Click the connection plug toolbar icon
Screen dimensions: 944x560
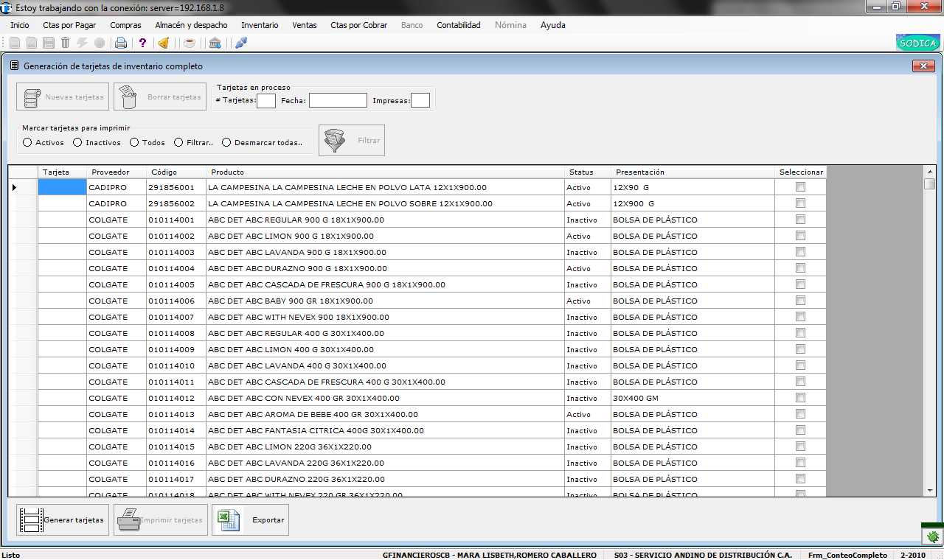point(240,43)
